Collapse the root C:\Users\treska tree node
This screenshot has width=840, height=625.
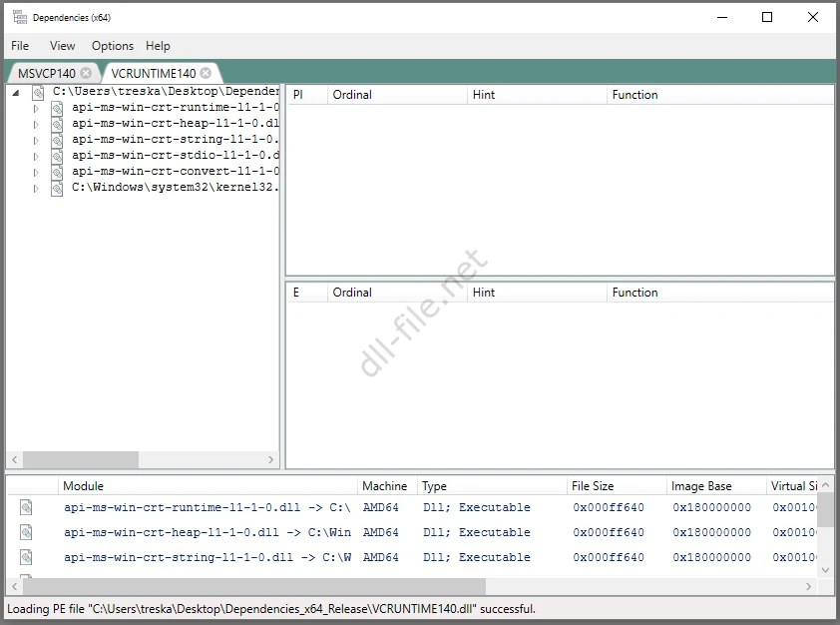pyautogui.click(x=16, y=93)
